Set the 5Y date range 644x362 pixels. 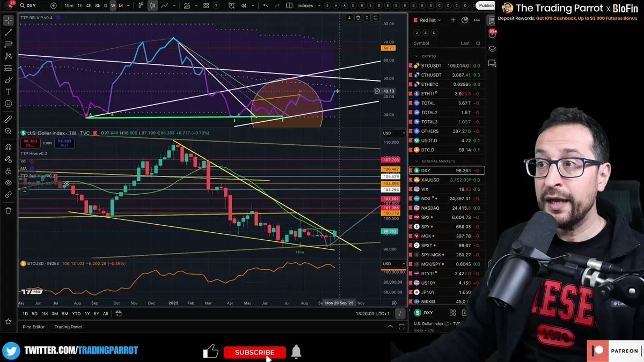[96, 314]
